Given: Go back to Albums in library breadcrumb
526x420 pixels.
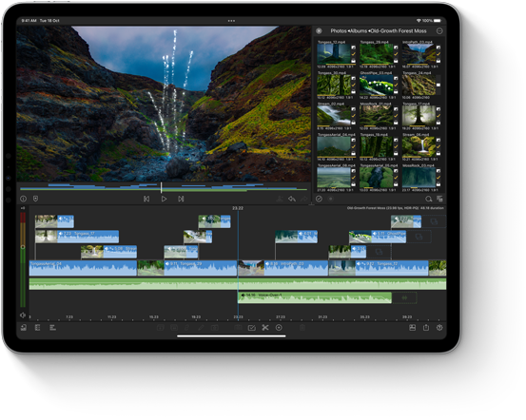Looking at the screenshot, I should coord(359,30).
